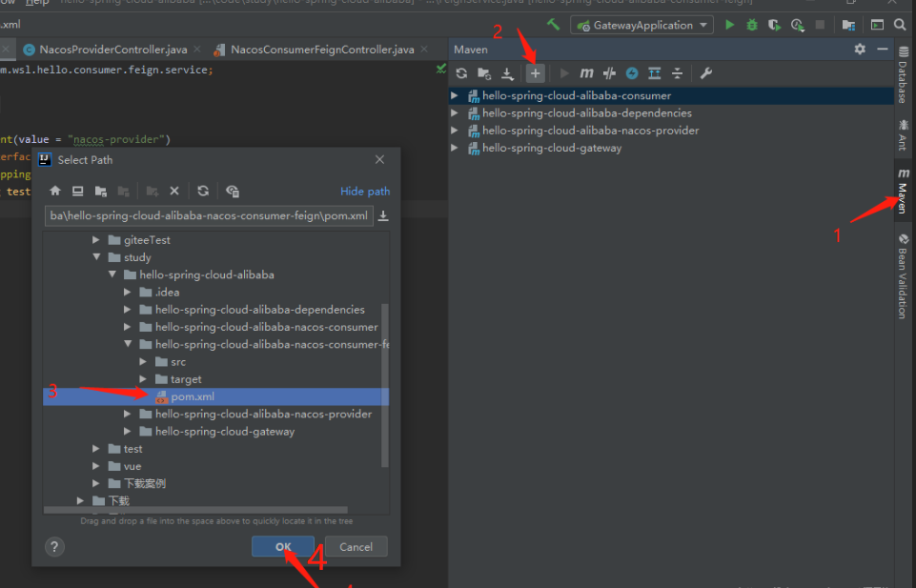Create new folder in Select Path dialog
Viewport: 916px width, 588px height.
[x=152, y=191]
